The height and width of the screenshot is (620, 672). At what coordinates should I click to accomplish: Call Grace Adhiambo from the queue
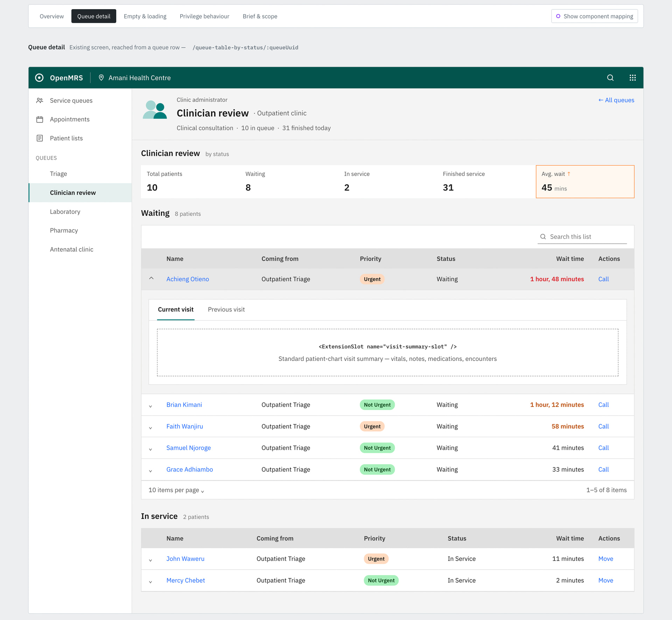coord(603,469)
